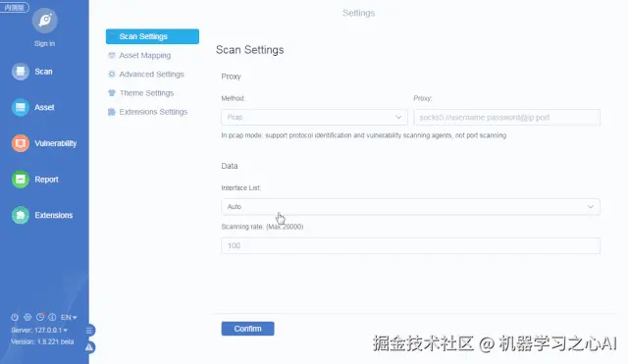Click the Advanced Settings gear icon
The image size is (628, 364).
pos(112,75)
